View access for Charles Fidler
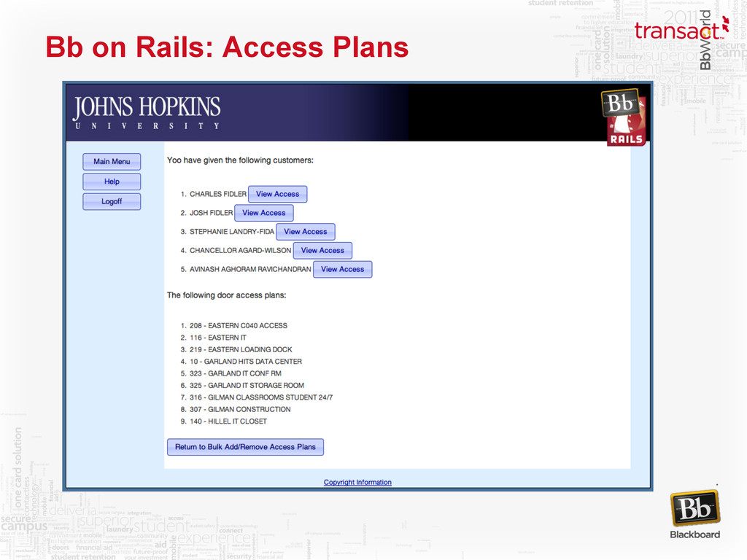Viewport: 747px width, 560px height. [x=277, y=194]
